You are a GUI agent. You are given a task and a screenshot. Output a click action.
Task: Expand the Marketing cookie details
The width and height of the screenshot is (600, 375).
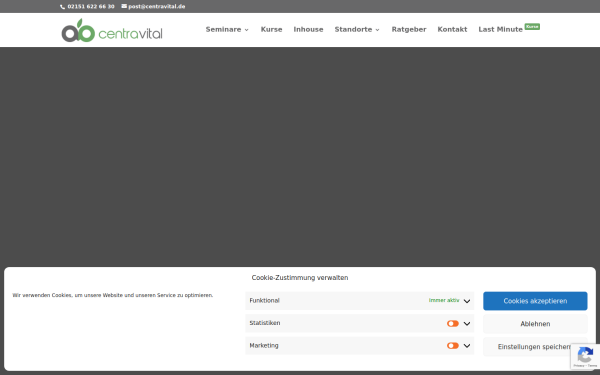point(466,346)
